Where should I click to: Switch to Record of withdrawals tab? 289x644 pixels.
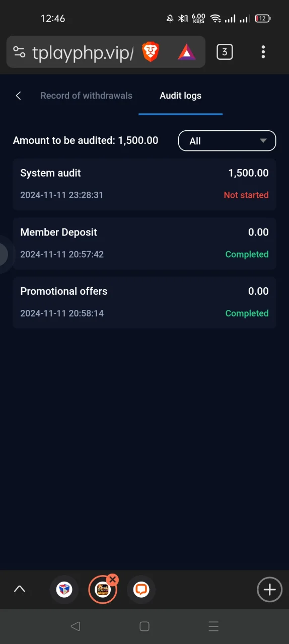pos(86,96)
